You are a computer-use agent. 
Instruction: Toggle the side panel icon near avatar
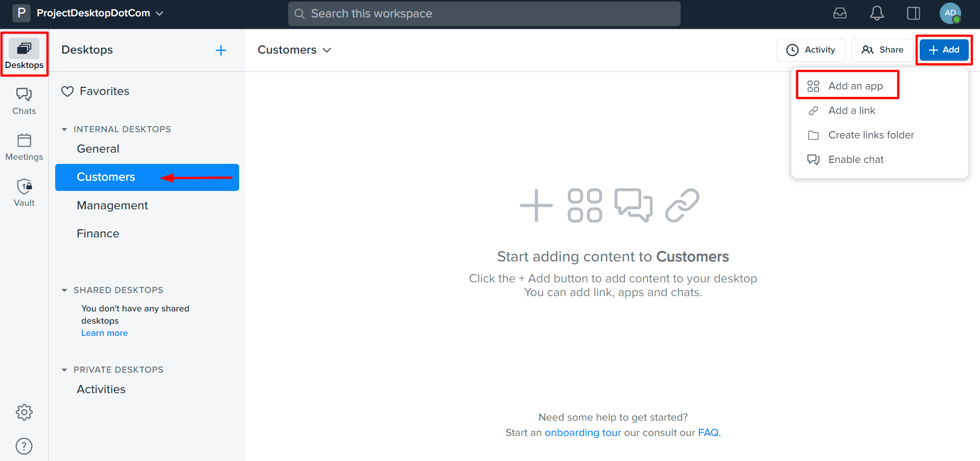pos(914,13)
